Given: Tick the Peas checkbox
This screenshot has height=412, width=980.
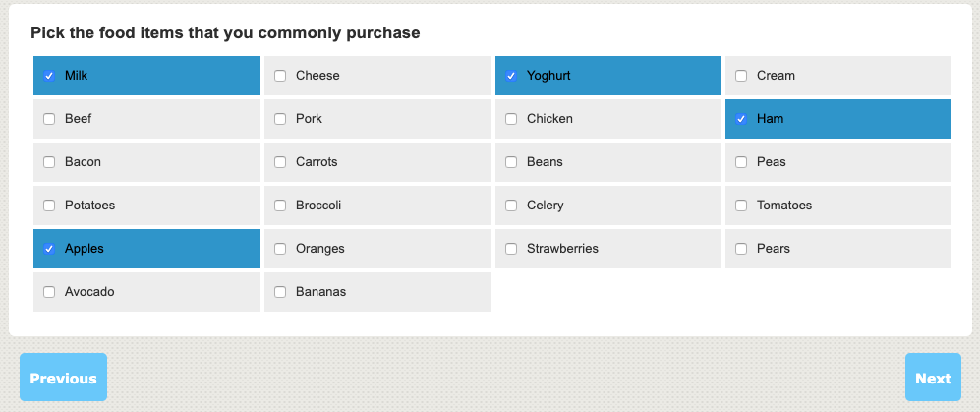Looking at the screenshot, I should [x=741, y=162].
